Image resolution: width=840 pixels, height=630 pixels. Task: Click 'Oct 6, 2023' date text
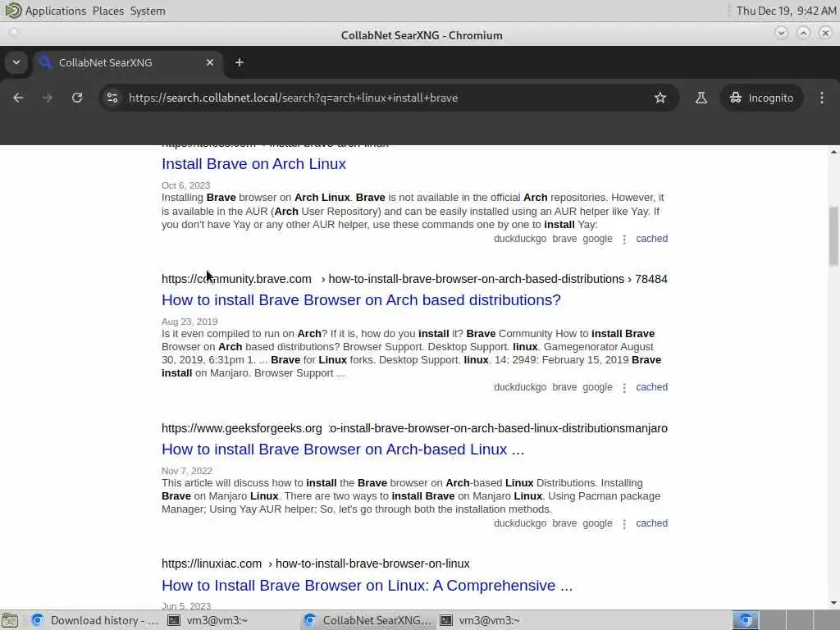186,185
